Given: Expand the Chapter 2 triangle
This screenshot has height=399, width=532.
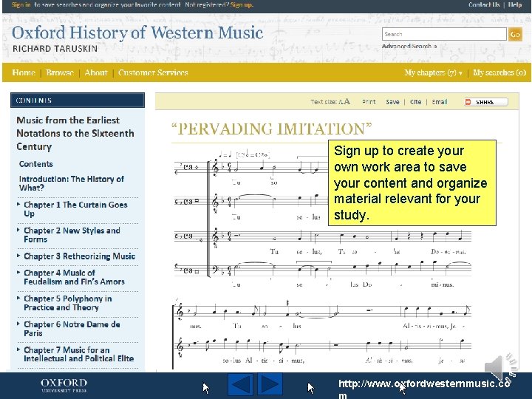Looking at the screenshot, I should point(18,230).
